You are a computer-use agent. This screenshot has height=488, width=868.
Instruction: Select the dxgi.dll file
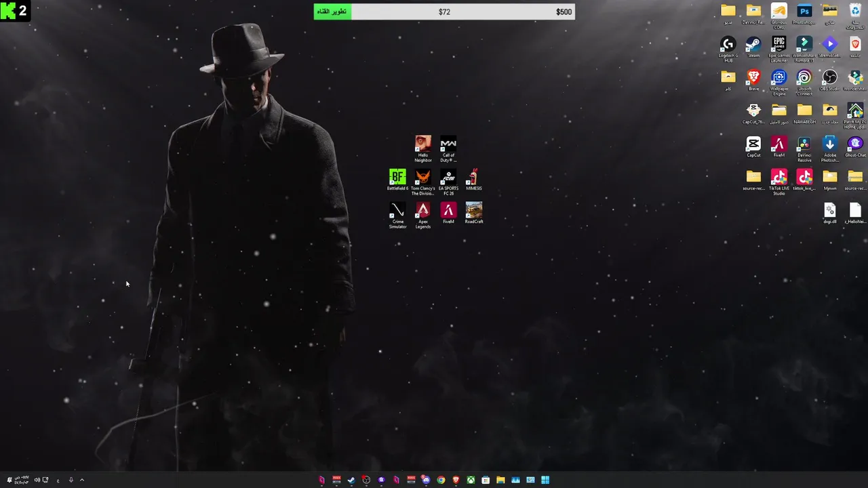tap(830, 213)
